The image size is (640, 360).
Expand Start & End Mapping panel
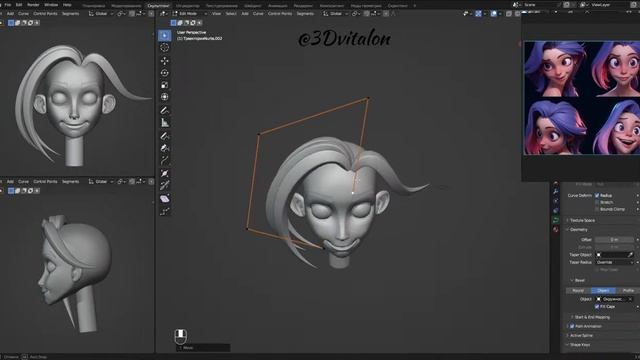pos(592,317)
